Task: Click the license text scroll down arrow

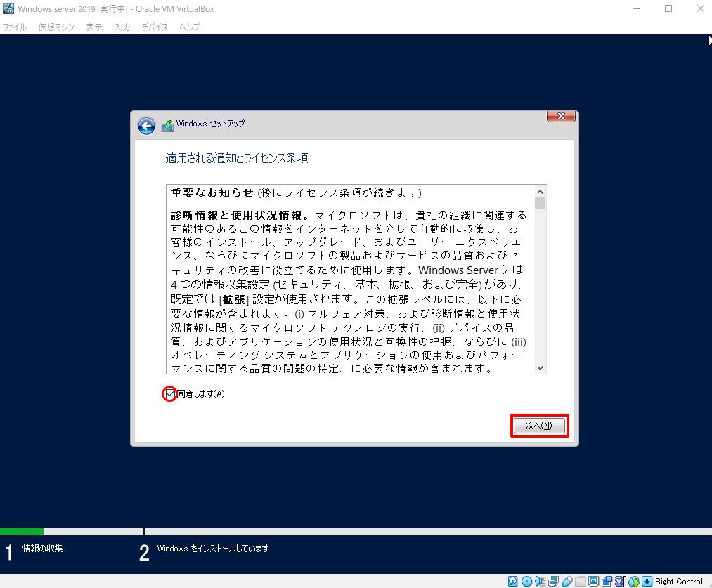Action: [x=540, y=368]
